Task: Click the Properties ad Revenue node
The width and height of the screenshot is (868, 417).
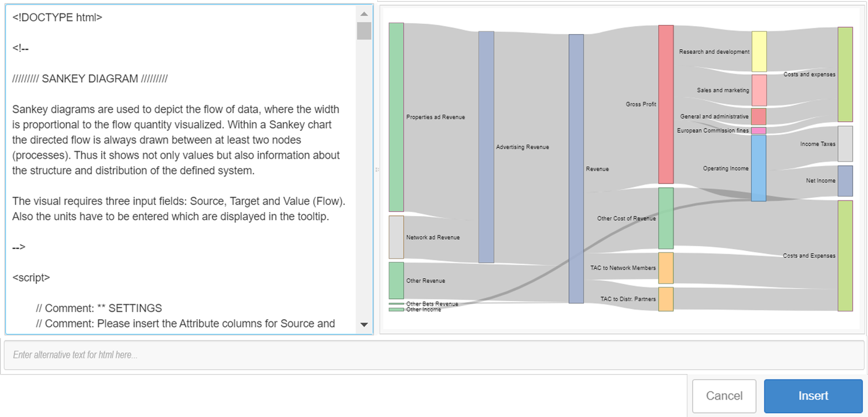Action: click(396, 116)
